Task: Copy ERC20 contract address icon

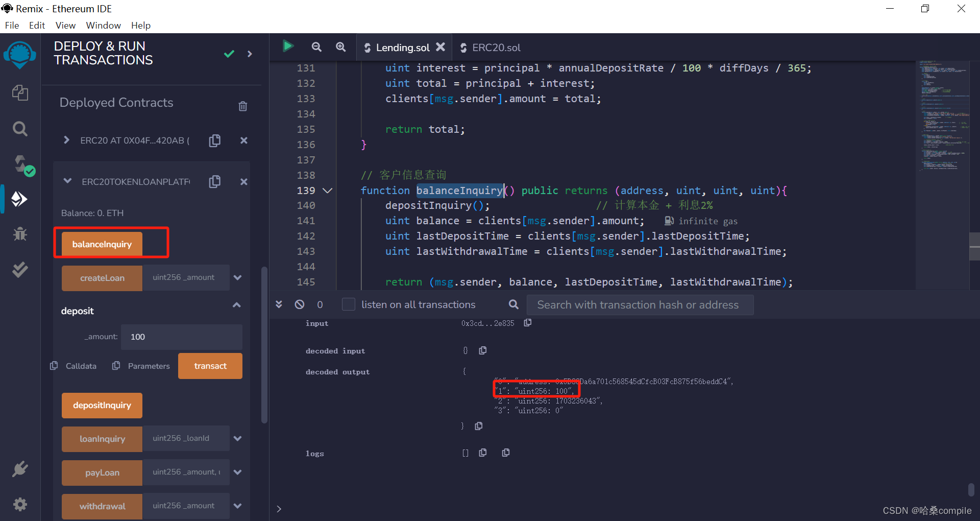Action: [215, 140]
